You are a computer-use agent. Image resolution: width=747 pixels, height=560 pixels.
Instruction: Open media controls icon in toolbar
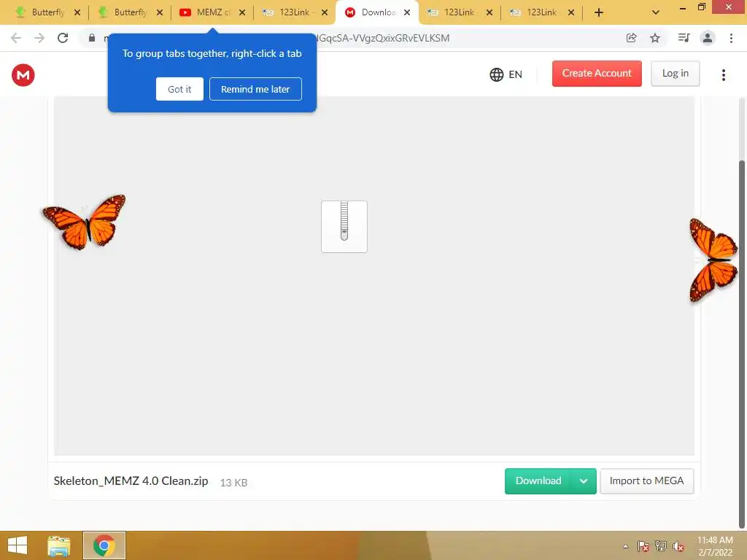point(684,38)
